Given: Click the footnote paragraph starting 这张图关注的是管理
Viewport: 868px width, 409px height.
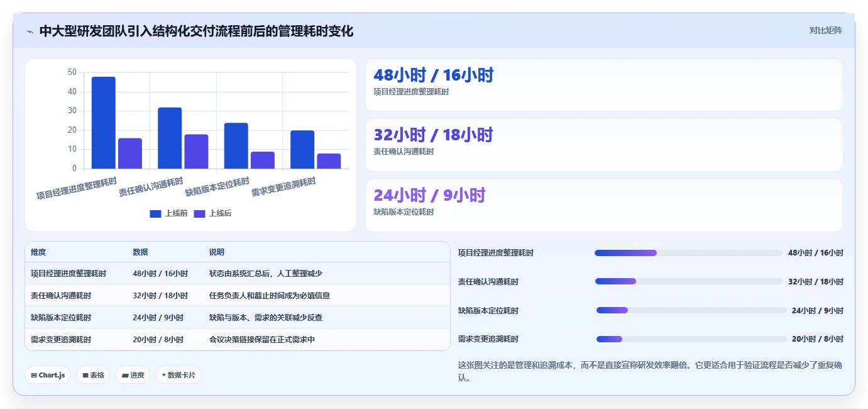Looking at the screenshot, I should click(651, 371).
